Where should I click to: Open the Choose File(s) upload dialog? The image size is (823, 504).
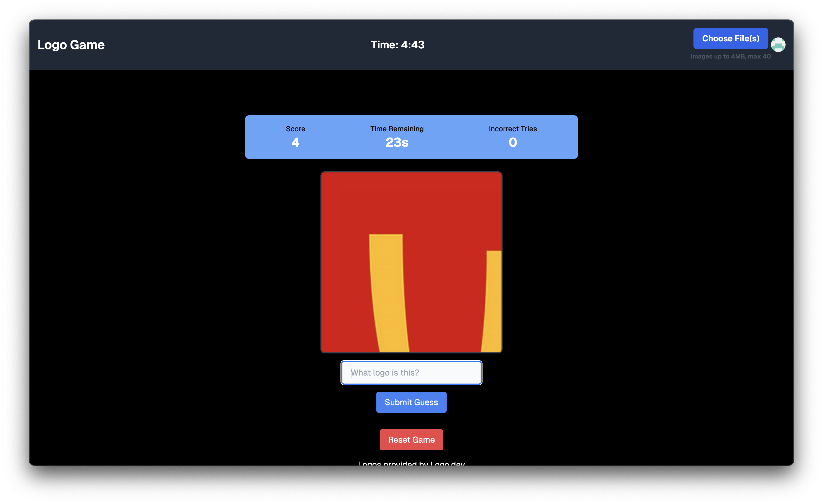(730, 38)
